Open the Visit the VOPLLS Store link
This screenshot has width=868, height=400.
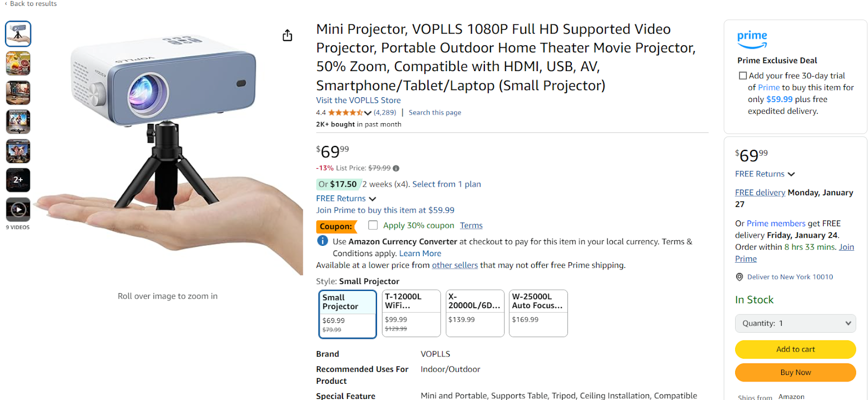[358, 100]
